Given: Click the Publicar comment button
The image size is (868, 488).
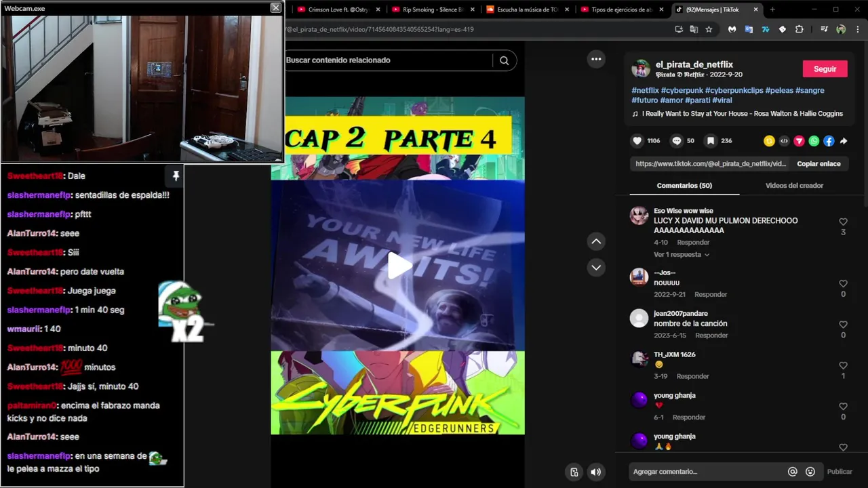Looking at the screenshot, I should [x=840, y=472].
